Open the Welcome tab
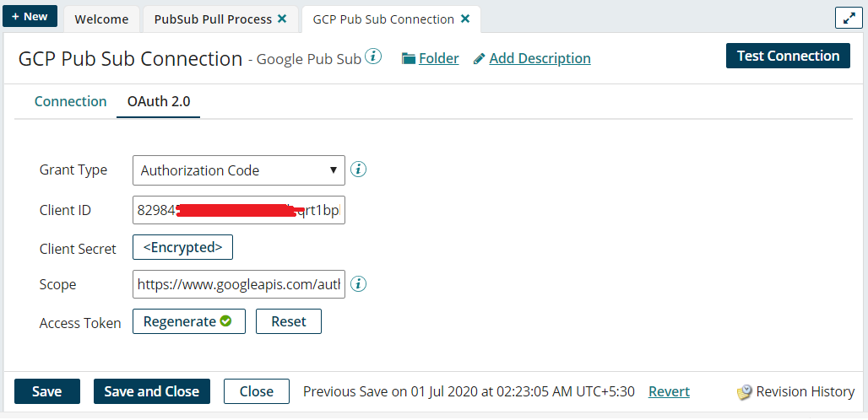 (101, 19)
